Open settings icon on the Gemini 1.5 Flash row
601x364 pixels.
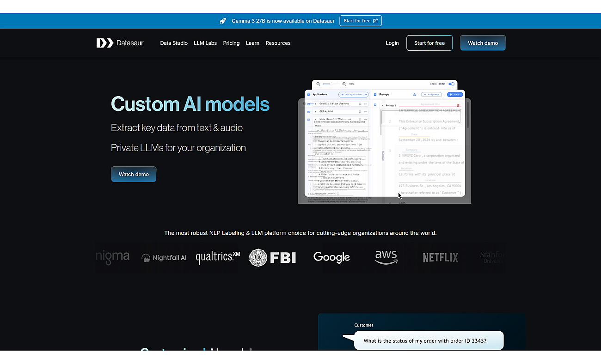(360, 104)
